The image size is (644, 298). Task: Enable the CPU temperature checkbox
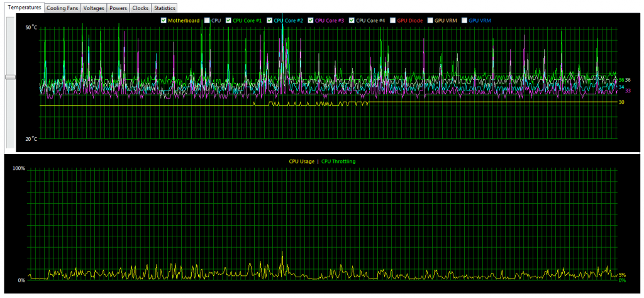coord(207,20)
